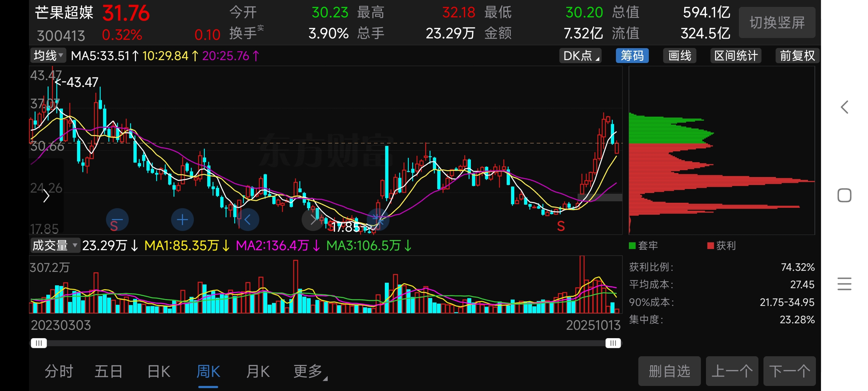
Task: Expand left side panel chevron
Action: [46, 196]
